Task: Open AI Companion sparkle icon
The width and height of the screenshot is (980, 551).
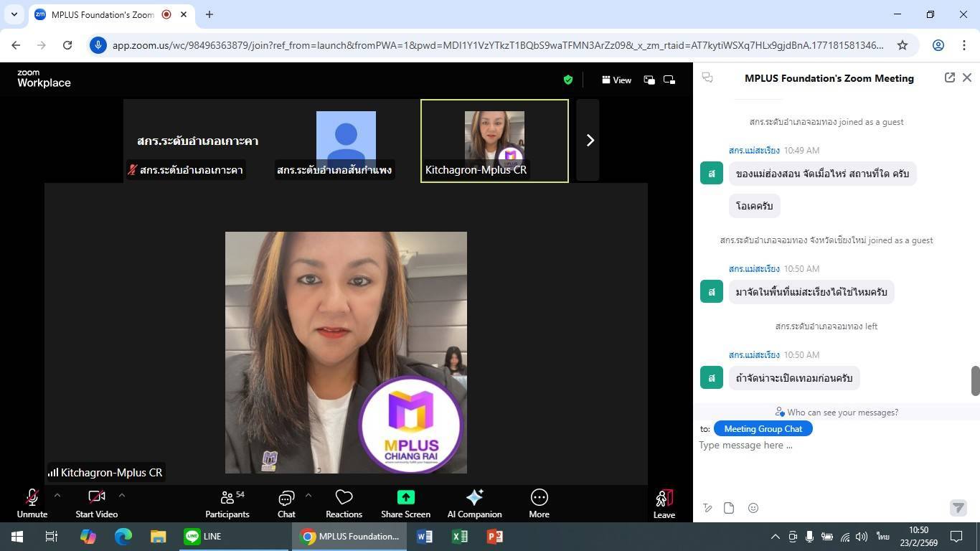Action: pyautogui.click(x=474, y=498)
